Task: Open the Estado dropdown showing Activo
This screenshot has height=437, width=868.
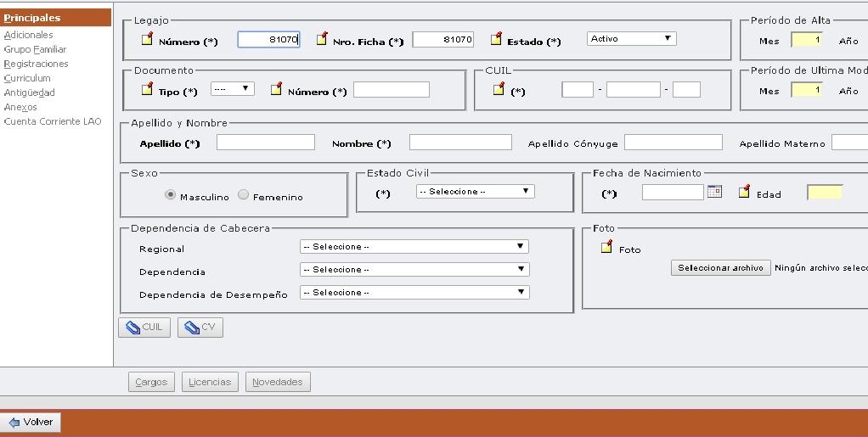Action: pos(631,39)
